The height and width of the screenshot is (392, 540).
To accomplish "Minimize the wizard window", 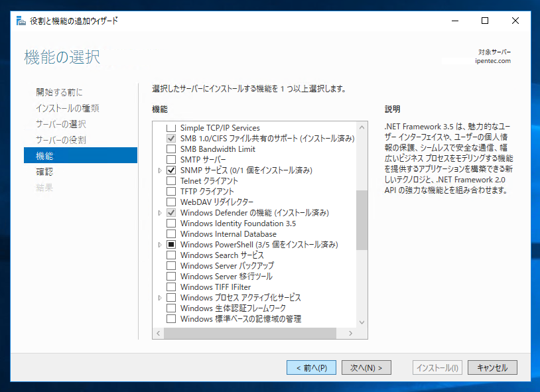I will tap(455, 21).
